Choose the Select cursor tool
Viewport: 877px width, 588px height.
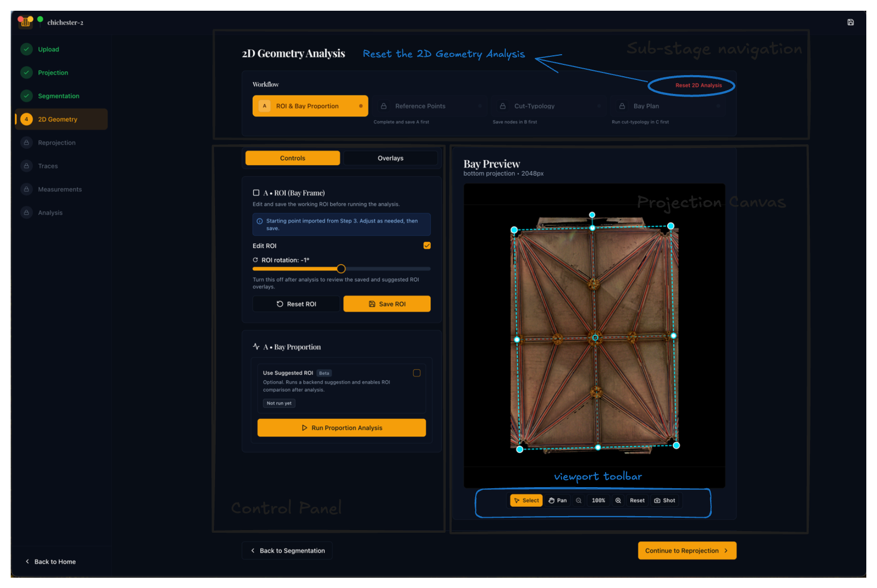point(526,501)
